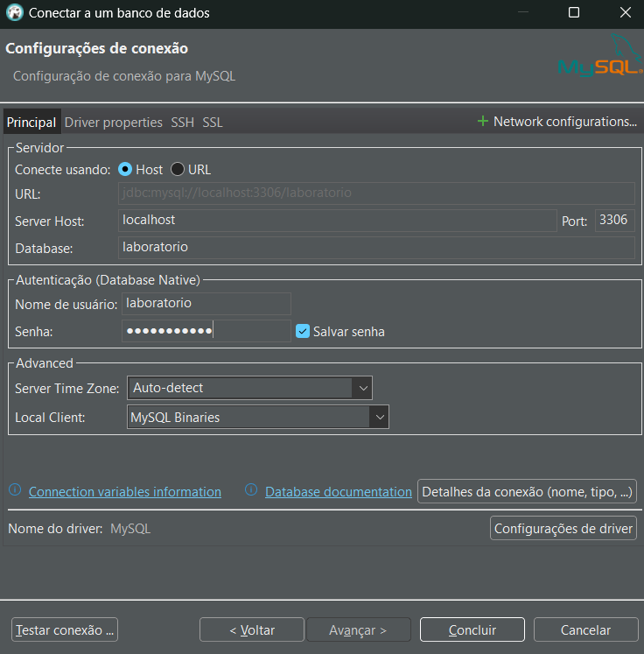Click info icon beside Database documentation

coord(251,490)
